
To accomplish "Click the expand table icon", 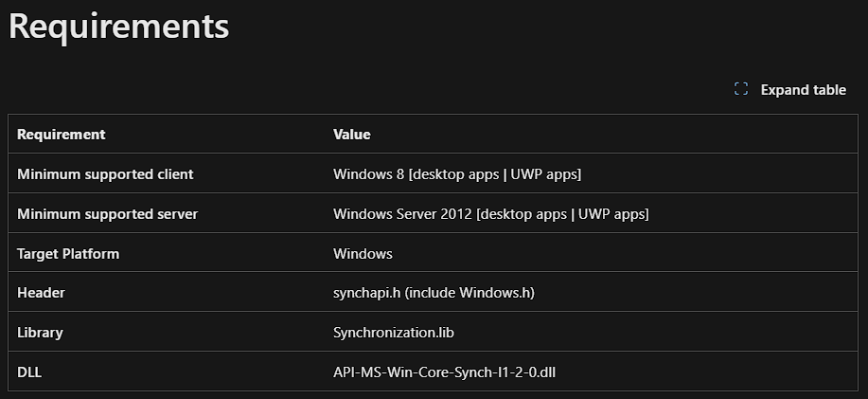I will click(741, 90).
